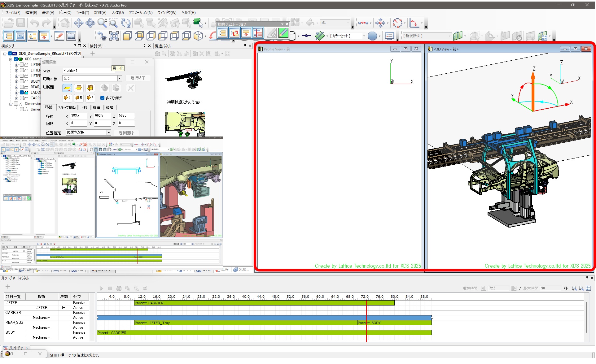Viewport: 596px width, 364px height.
Task: Open the アニメーション(N) menu
Action: (x=140, y=13)
